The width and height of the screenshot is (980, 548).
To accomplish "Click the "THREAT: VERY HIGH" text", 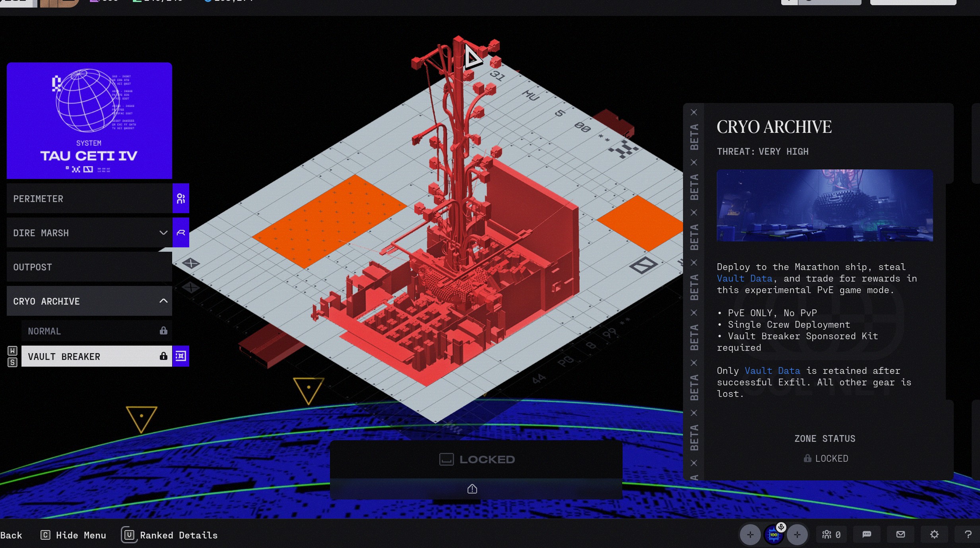I will coord(763,152).
